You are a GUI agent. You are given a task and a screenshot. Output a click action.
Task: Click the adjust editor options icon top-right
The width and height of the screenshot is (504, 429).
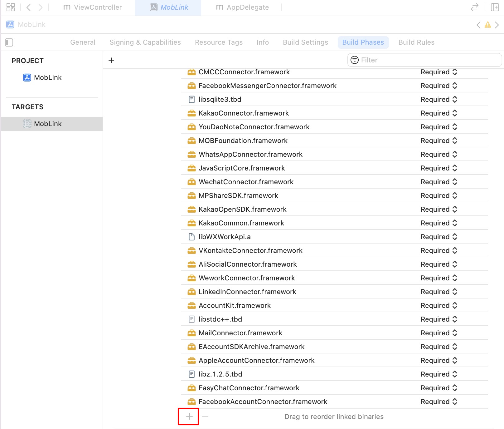pyautogui.click(x=495, y=7)
